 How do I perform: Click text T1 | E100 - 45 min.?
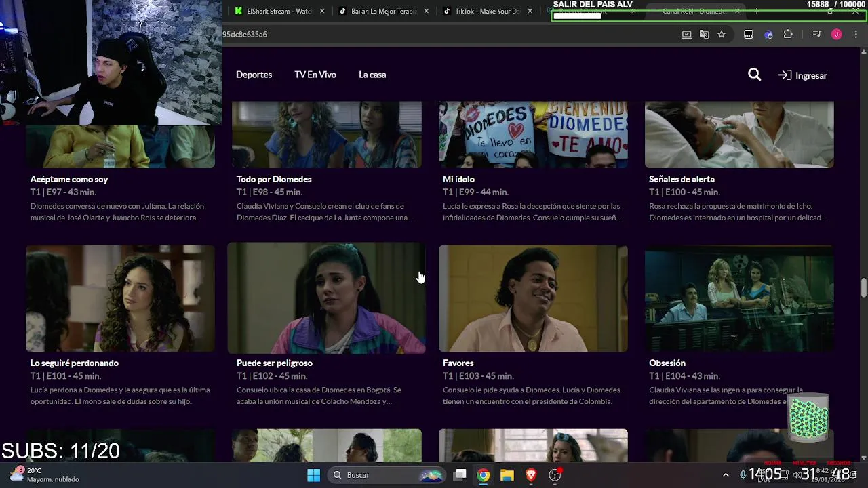(x=684, y=192)
